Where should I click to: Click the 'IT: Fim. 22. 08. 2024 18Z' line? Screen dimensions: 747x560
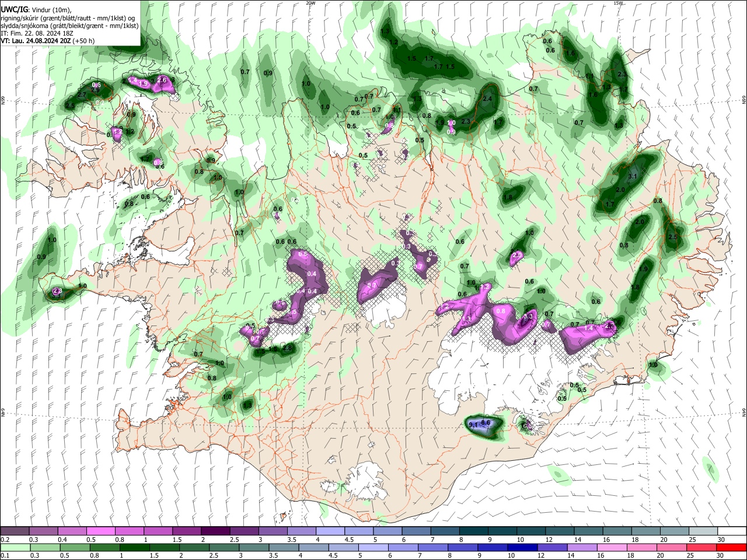pos(36,33)
